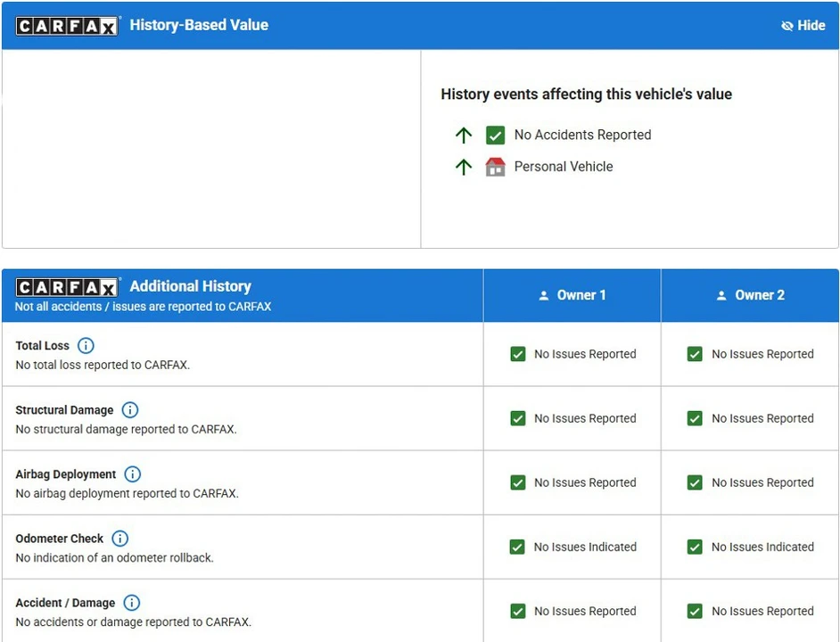Image resolution: width=840 pixels, height=642 pixels.
Task: Click Owner 2 Accident / Damage check mark
Action: [x=695, y=612]
